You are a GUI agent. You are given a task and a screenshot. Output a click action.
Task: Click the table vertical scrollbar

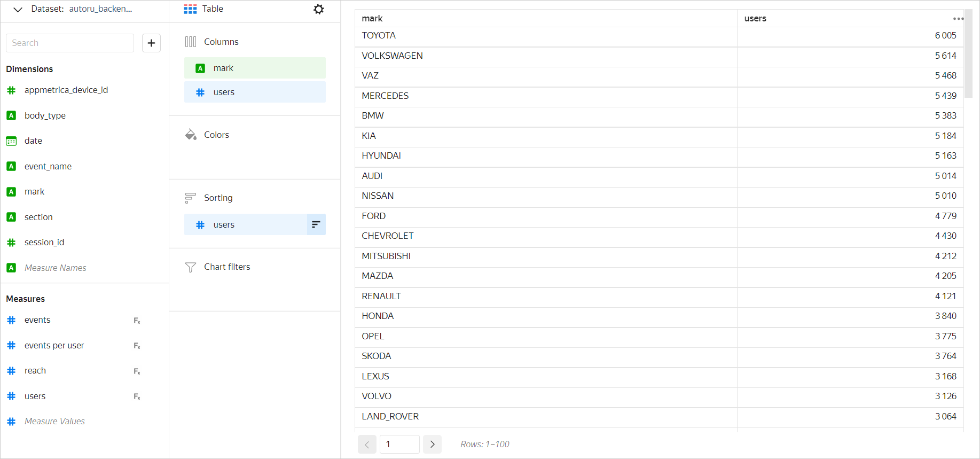click(x=968, y=53)
